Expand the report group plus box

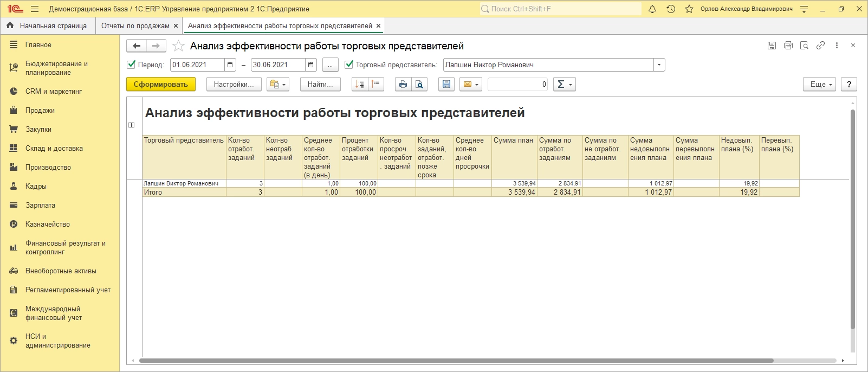point(131,125)
